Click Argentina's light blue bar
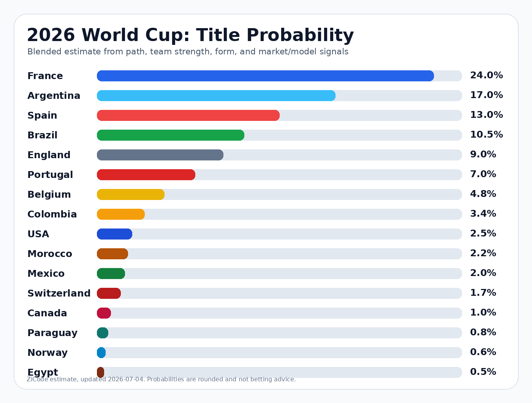 (216, 95)
